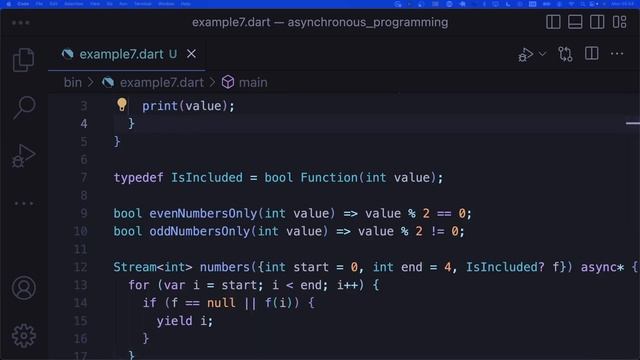Screen dimensions: 640x360
Task: Open editor More Actions ellipsis
Action: 617,53
